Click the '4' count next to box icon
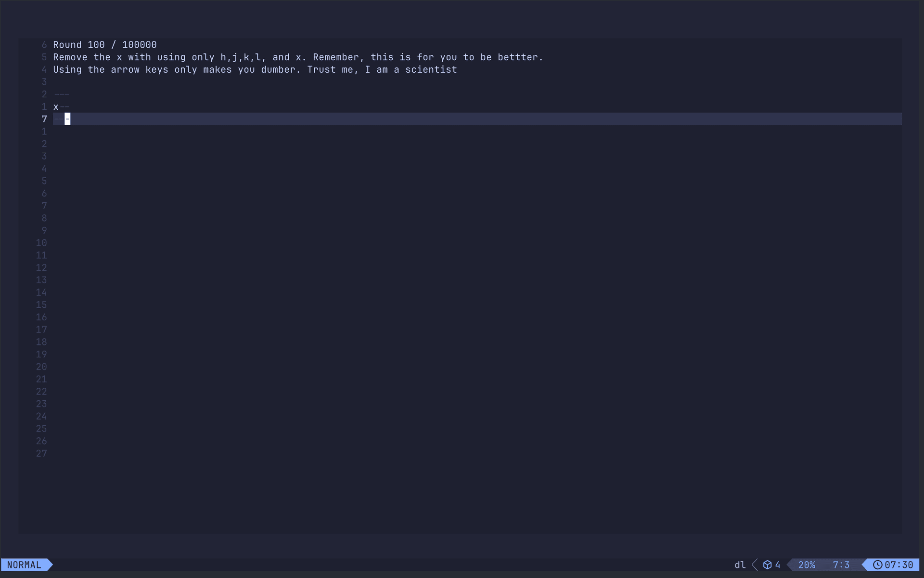This screenshot has width=924, height=578. pyautogui.click(x=778, y=565)
